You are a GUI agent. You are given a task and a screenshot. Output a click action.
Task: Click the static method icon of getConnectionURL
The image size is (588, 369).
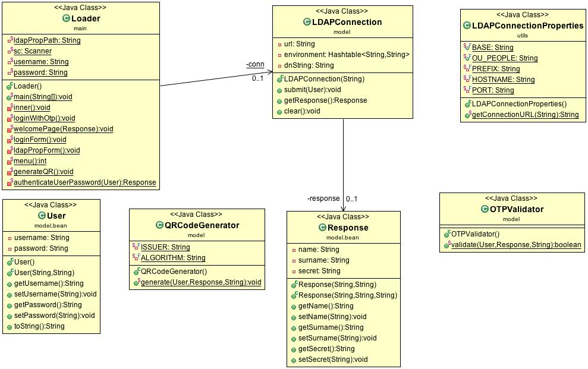click(x=468, y=115)
